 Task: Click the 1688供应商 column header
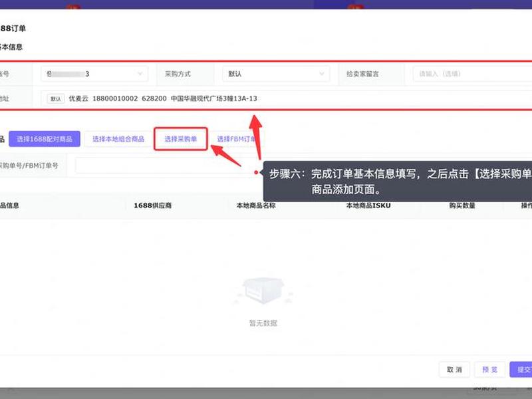153,205
